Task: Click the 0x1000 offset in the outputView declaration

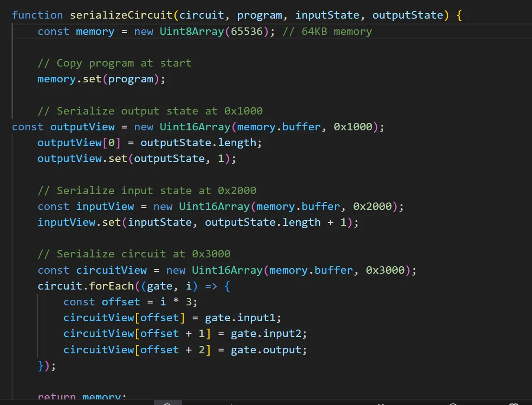Action: tap(353, 127)
